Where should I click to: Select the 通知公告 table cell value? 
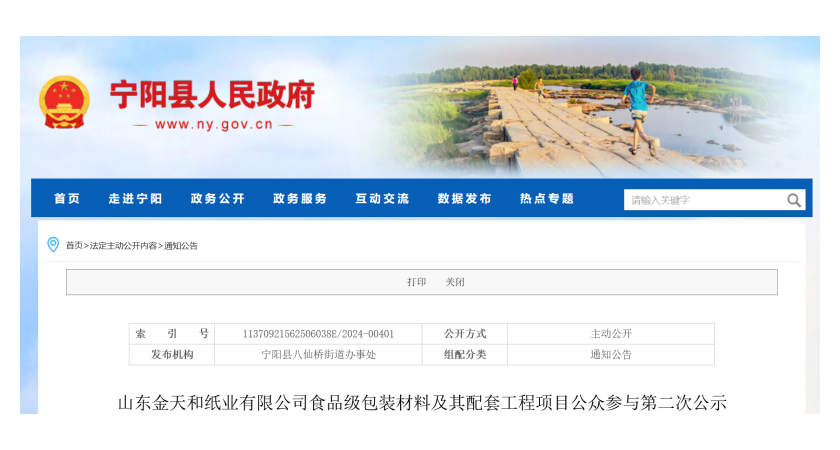(611, 355)
